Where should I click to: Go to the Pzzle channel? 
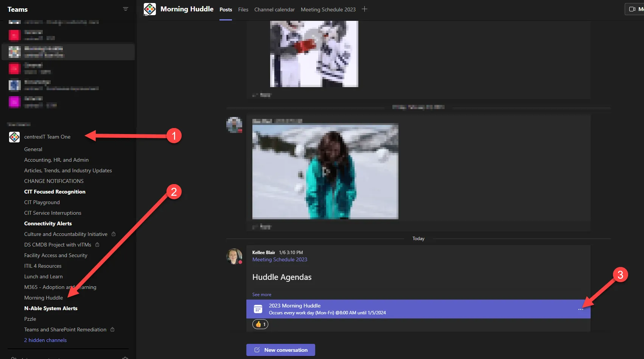pos(30,319)
